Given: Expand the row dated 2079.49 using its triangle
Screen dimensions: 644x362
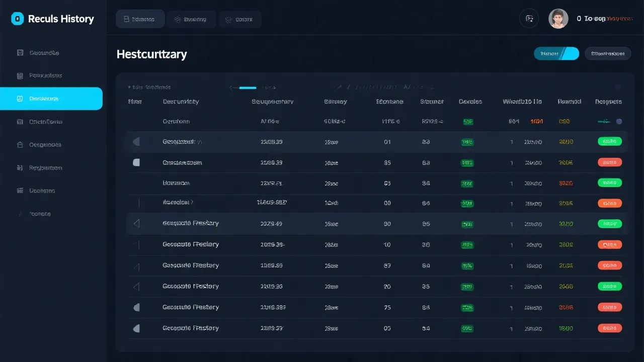Looking at the screenshot, I should click(136, 224).
